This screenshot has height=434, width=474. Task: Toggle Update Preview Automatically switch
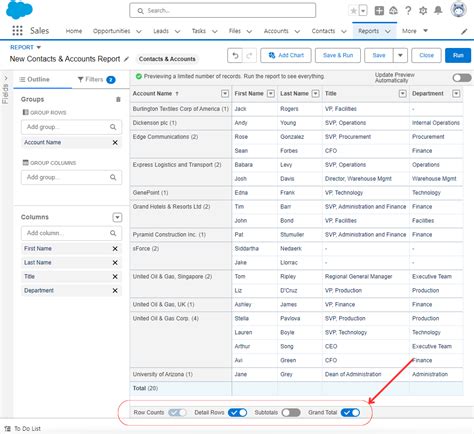pyautogui.click(x=462, y=78)
